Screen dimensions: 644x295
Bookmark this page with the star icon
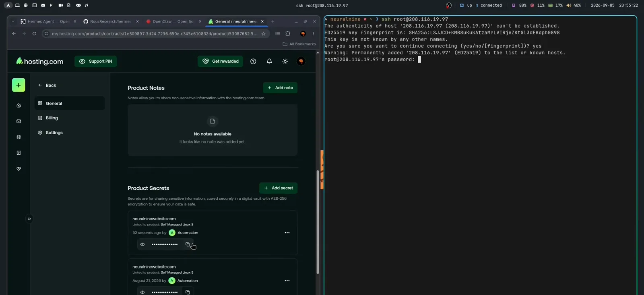[x=264, y=34]
